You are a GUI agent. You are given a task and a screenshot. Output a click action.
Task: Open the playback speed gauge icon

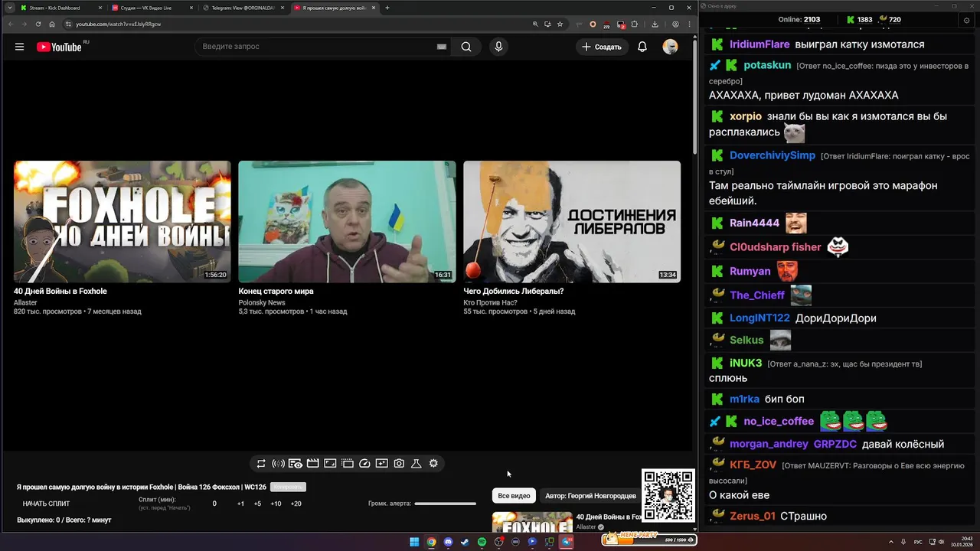click(x=364, y=464)
